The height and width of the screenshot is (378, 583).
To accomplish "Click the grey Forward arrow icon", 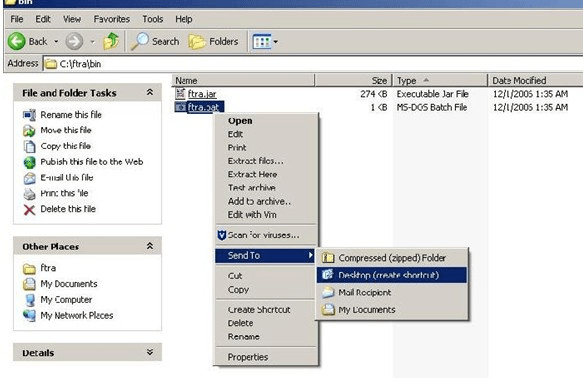I will [x=74, y=41].
